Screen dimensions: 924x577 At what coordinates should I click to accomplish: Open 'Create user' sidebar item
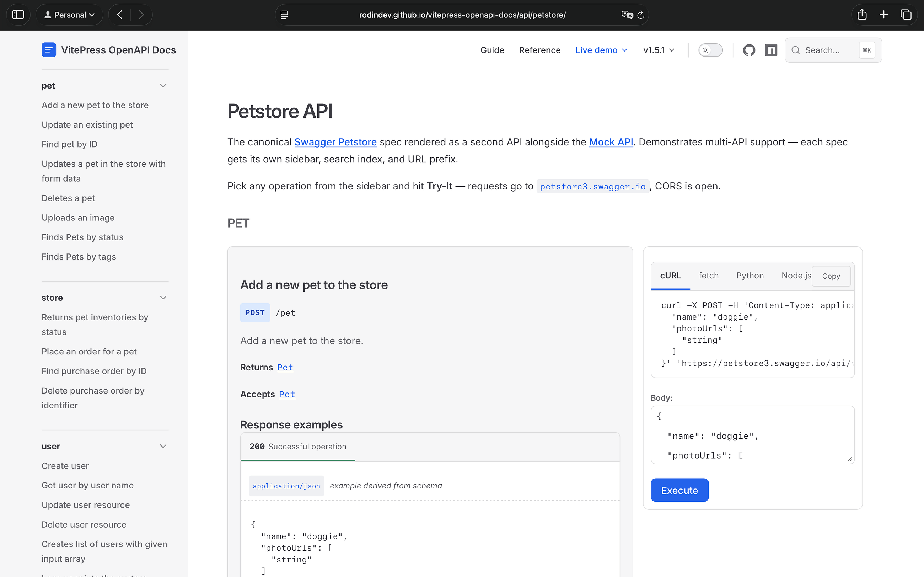(x=65, y=466)
